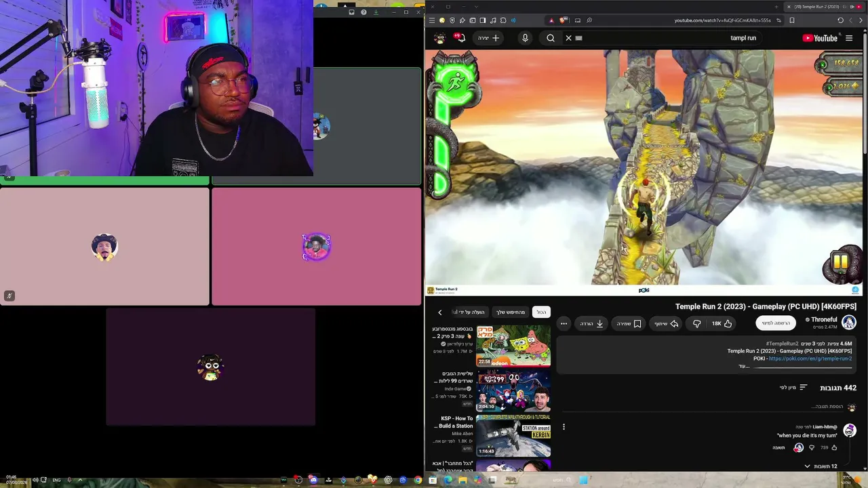
Task: Click the Brave shields lion icon
Action: click(x=562, y=20)
